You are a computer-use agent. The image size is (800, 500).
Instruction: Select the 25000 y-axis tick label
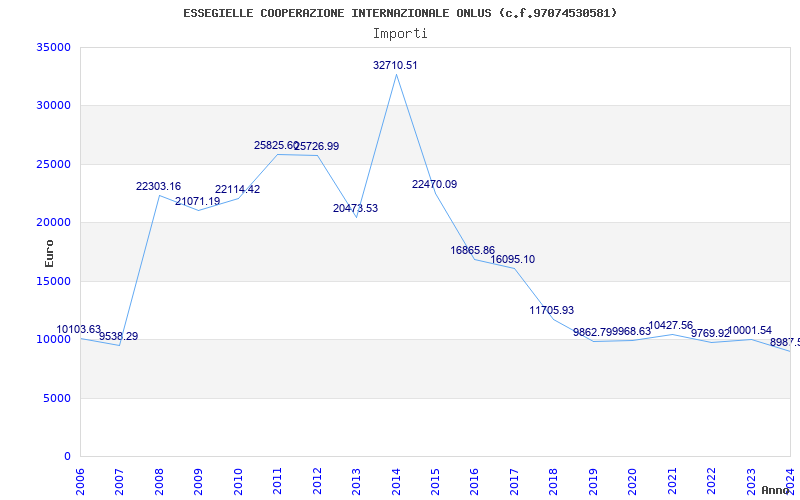point(53,164)
